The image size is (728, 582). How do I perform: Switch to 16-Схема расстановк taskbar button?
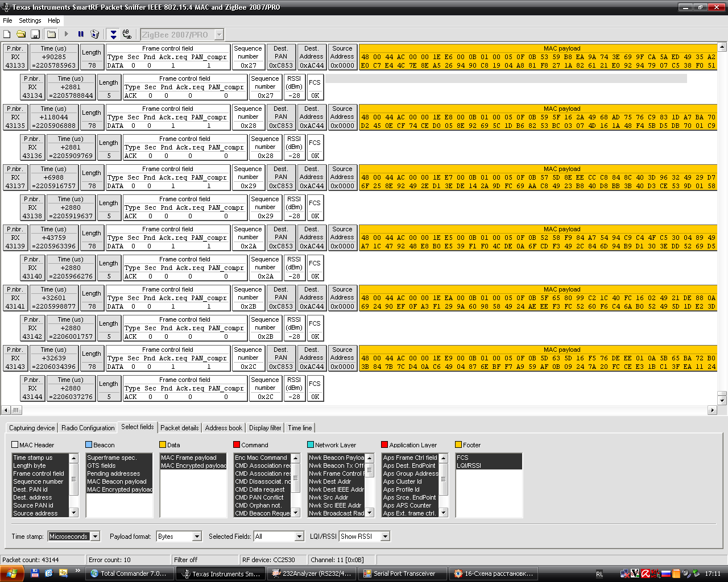(x=494, y=573)
